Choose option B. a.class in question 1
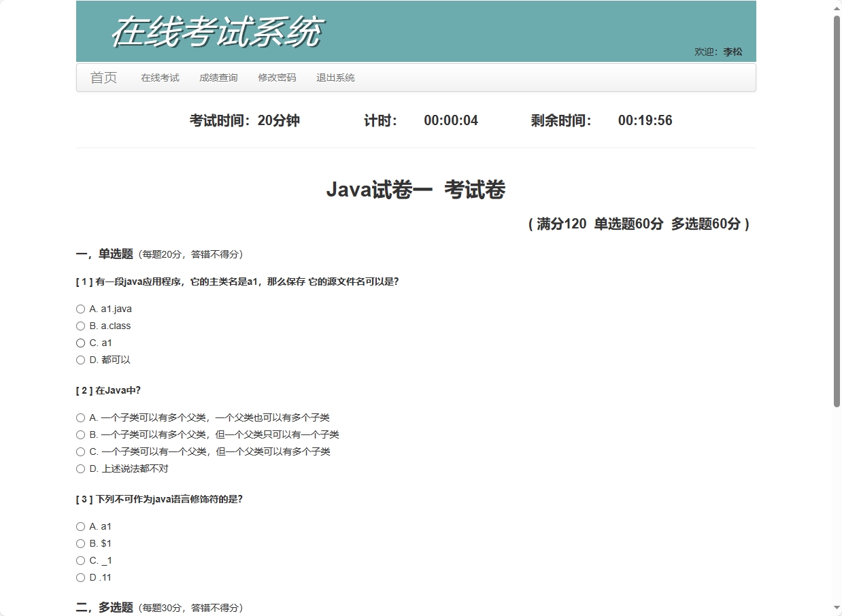The image size is (842, 616). click(x=80, y=326)
